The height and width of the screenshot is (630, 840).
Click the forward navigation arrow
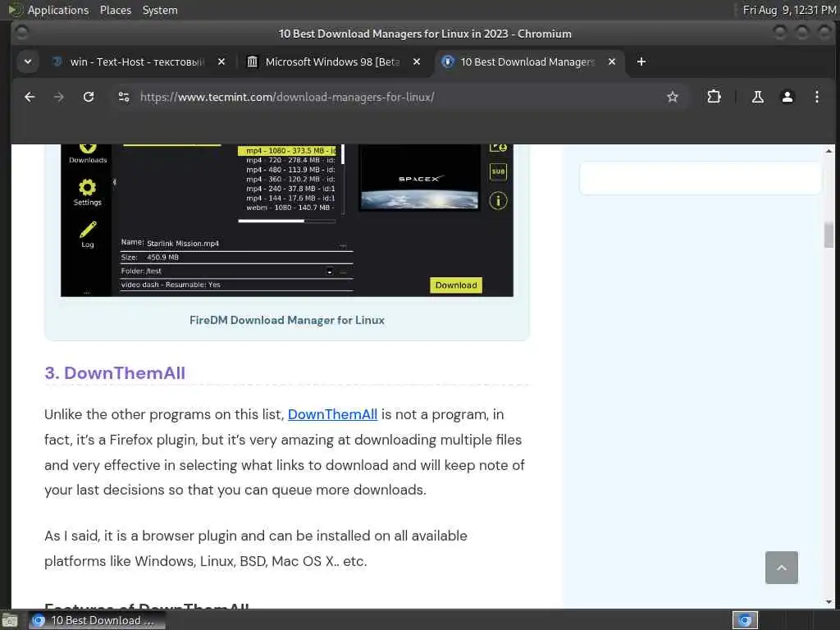(x=59, y=97)
